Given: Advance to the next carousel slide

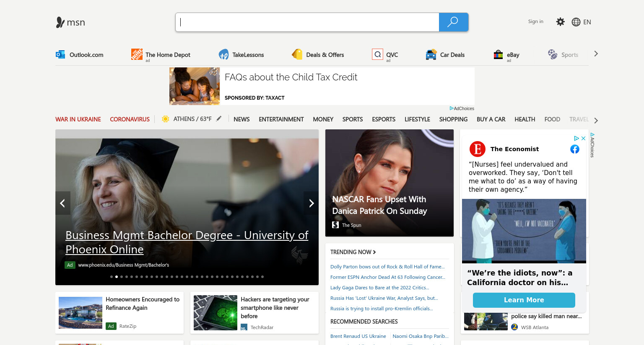Looking at the screenshot, I should (x=311, y=203).
